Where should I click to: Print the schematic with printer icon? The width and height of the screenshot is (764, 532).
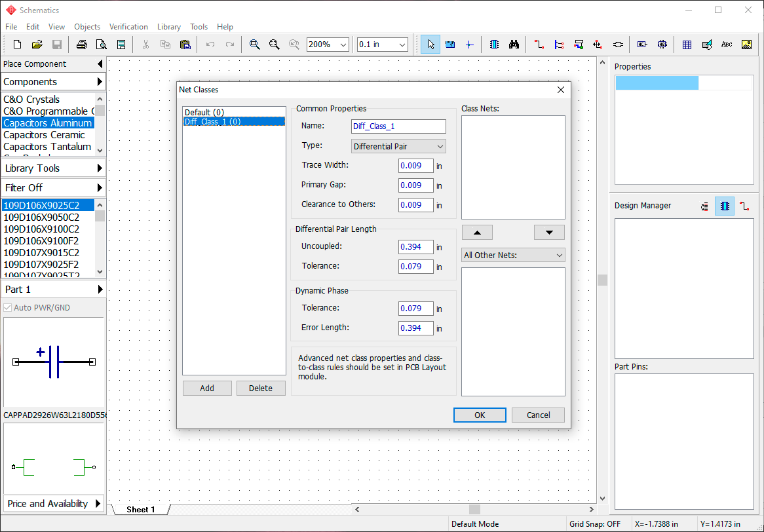tap(81, 45)
